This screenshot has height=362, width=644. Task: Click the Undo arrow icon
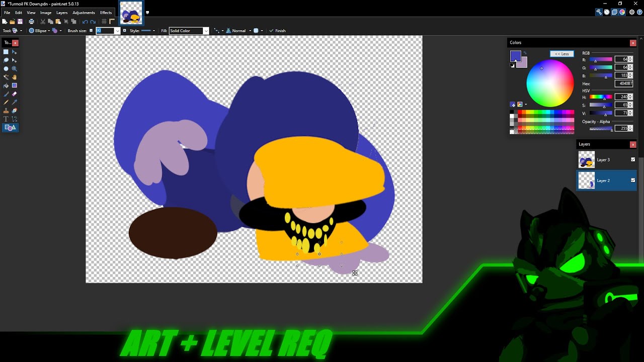(85, 22)
